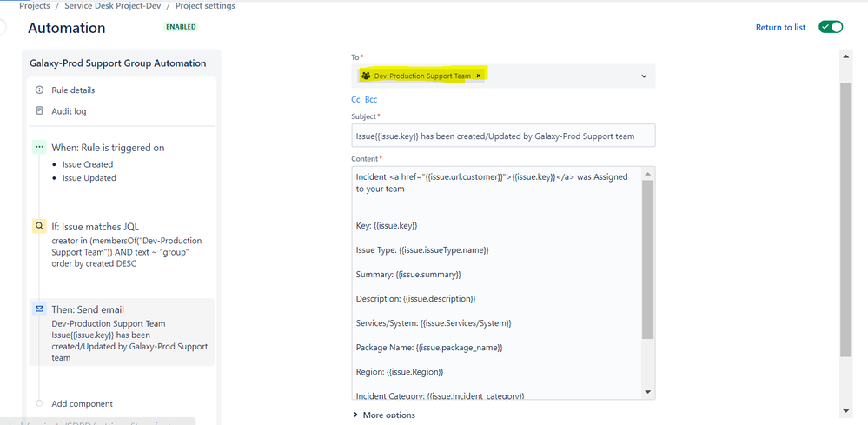Click the Region: {{issue.Region}} line
868x425 pixels.
400,371
